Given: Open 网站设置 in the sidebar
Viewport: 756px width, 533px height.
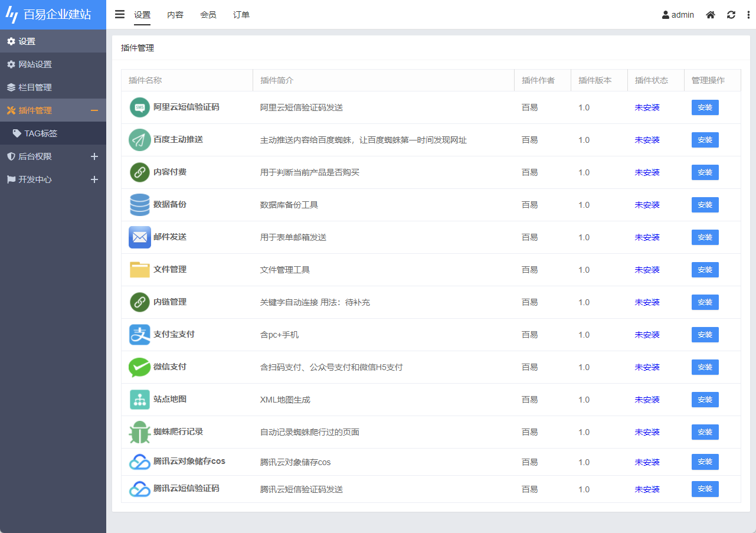Looking at the screenshot, I should pos(53,64).
